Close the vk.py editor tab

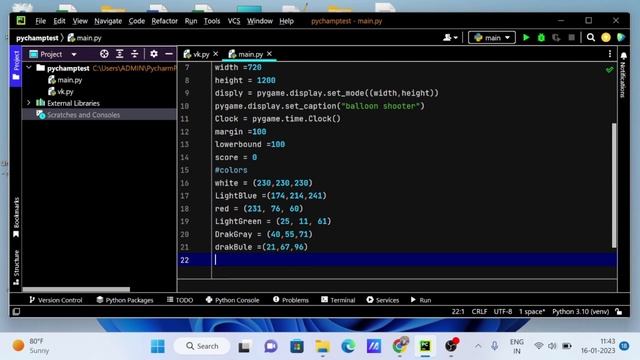pos(216,54)
